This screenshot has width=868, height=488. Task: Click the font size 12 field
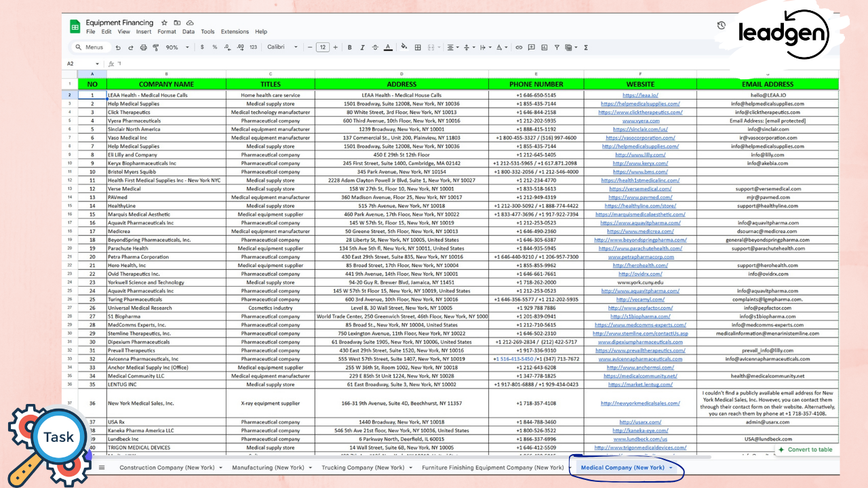point(323,47)
